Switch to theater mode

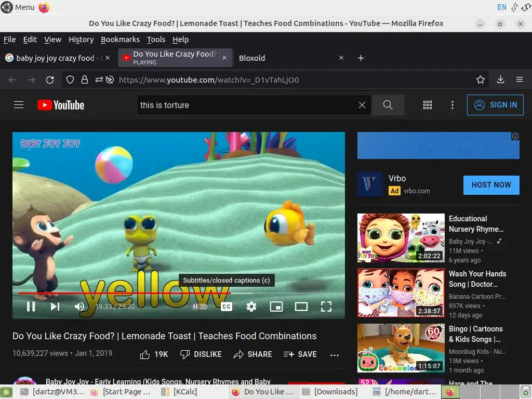[301, 307]
